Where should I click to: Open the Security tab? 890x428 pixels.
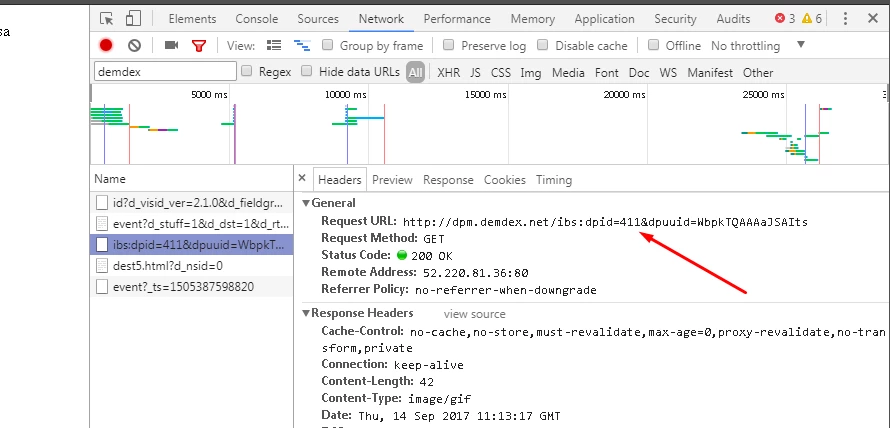coord(675,19)
